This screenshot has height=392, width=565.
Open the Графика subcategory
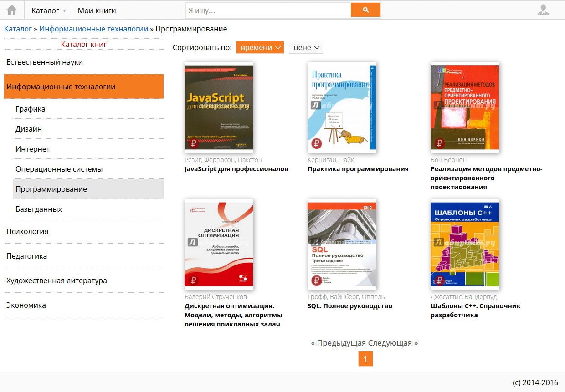pyautogui.click(x=88, y=109)
